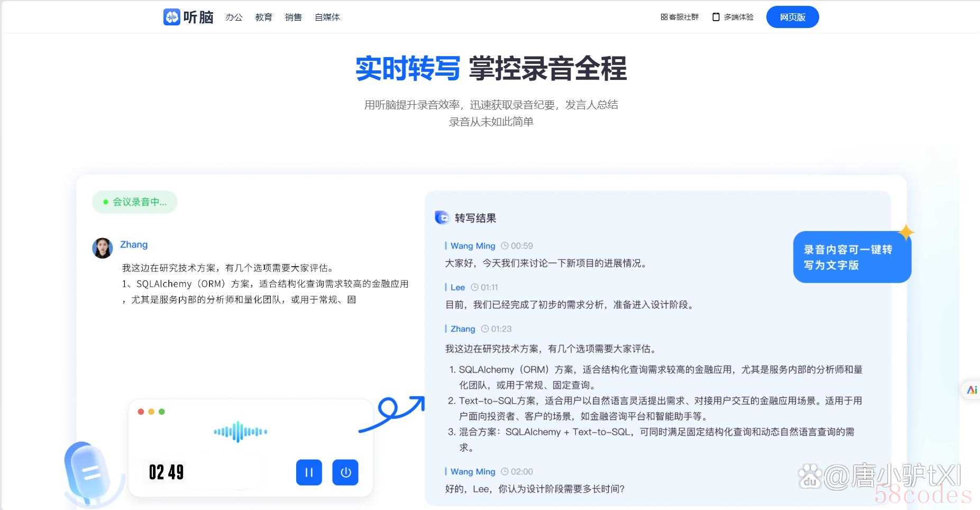Stop recording with the power button

(x=345, y=472)
